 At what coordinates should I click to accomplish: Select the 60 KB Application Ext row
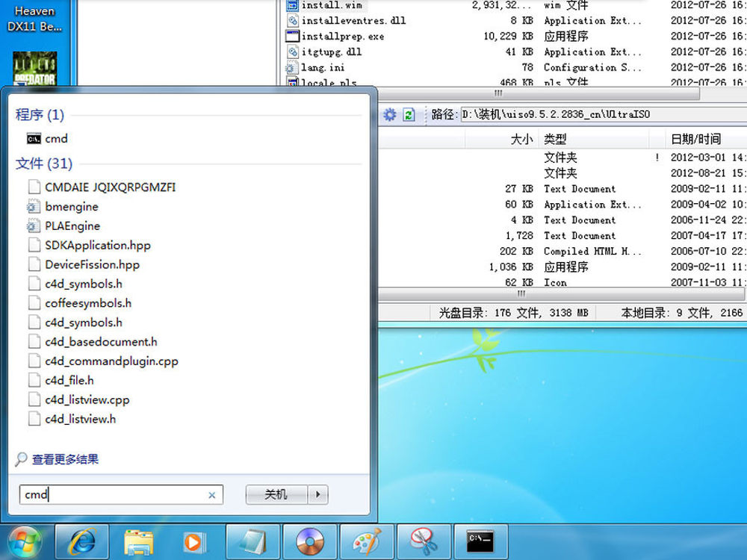click(x=562, y=205)
